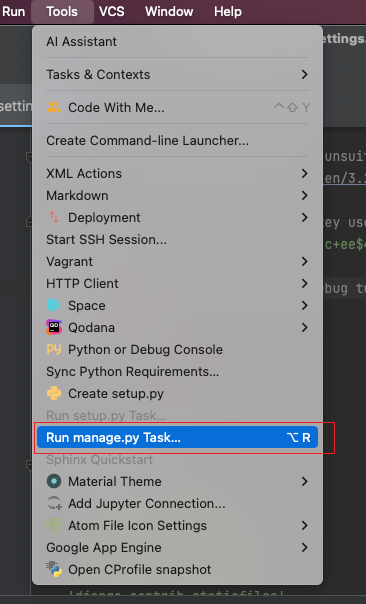Click the Create setup.py Python icon
This screenshot has width=366, height=604.
[54, 393]
